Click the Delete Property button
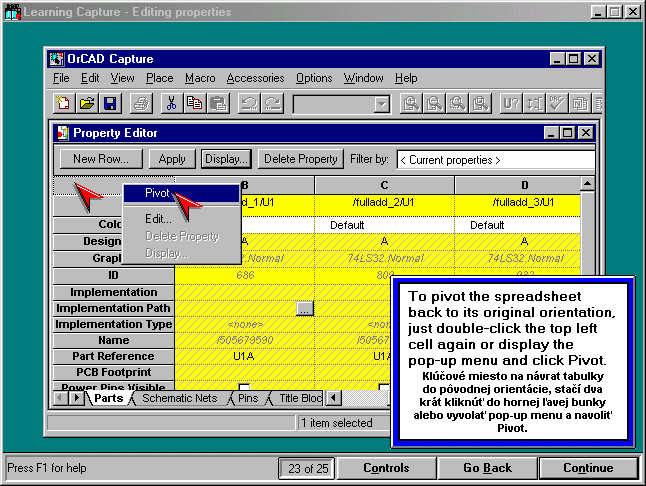The width and height of the screenshot is (646, 486). (x=299, y=159)
